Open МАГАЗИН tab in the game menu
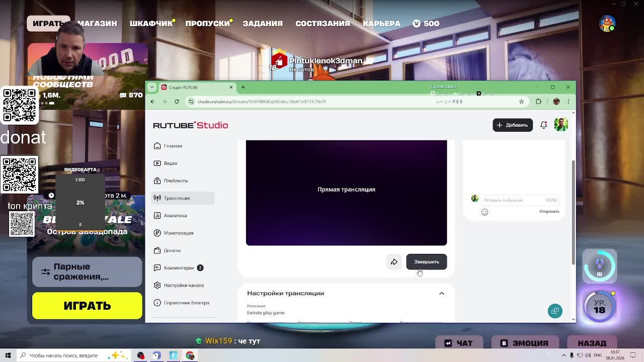Viewport: 644px width, 362px height. [x=97, y=24]
